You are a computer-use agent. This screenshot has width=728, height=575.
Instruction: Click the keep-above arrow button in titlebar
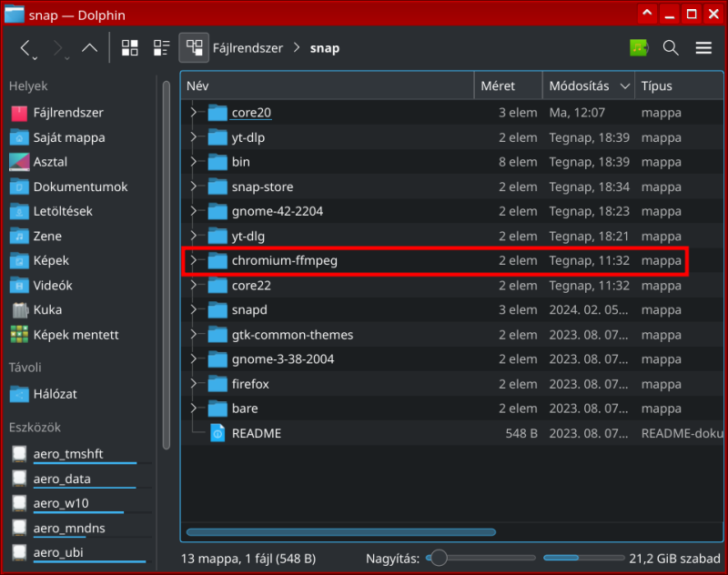(x=647, y=14)
